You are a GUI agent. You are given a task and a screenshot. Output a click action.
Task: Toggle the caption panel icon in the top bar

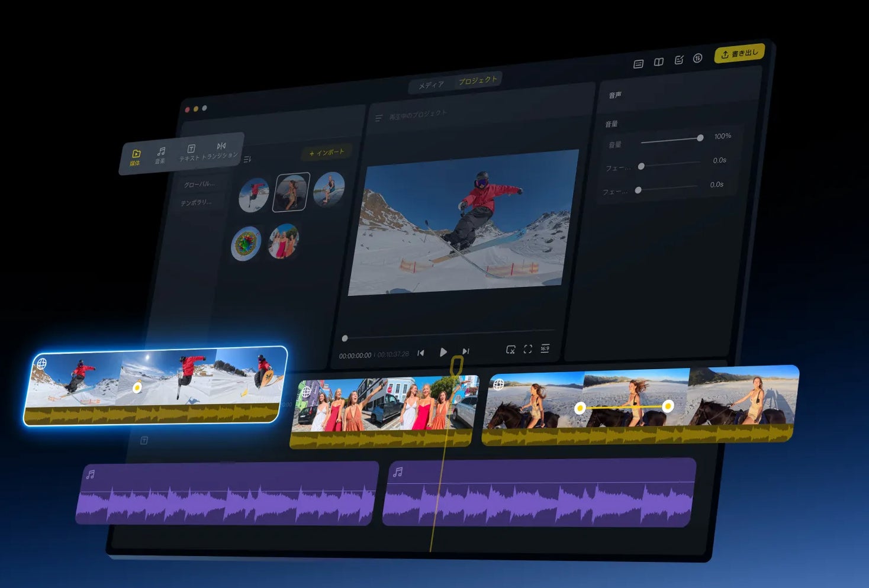pos(638,64)
